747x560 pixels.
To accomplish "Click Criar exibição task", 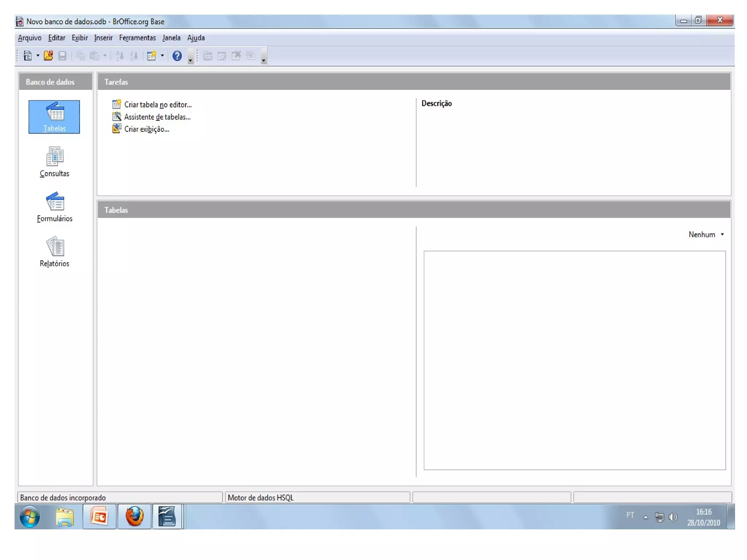I will (147, 129).
